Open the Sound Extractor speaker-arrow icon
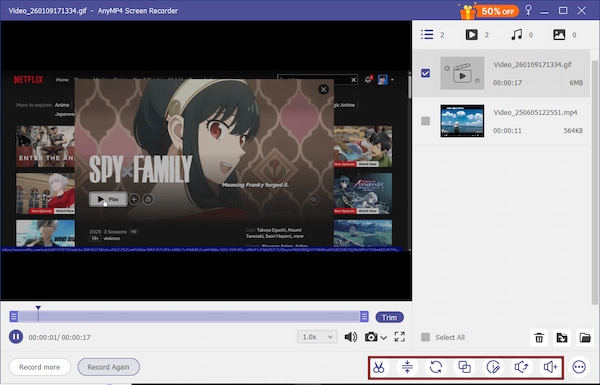 [x=521, y=367]
